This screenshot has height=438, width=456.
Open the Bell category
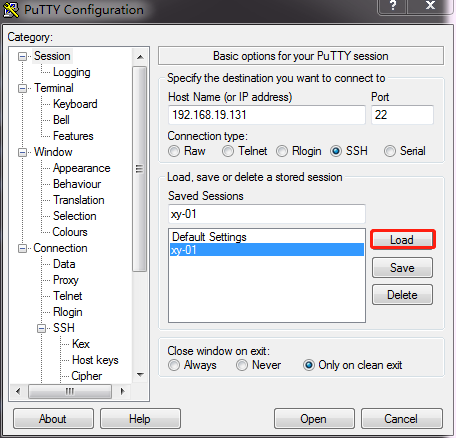point(61,120)
